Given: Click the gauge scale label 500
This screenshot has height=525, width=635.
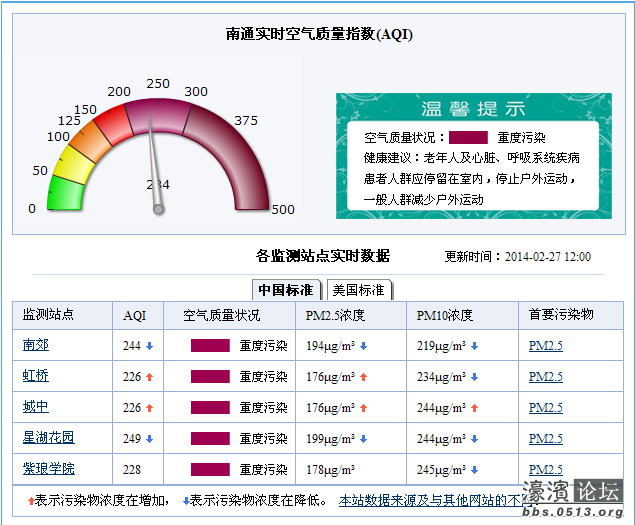Looking at the screenshot, I should pyautogui.click(x=283, y=209).
